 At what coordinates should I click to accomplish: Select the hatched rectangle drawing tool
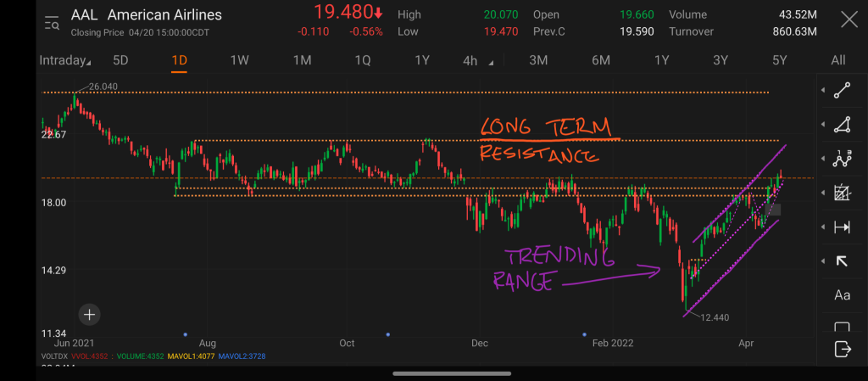[842, 193]
